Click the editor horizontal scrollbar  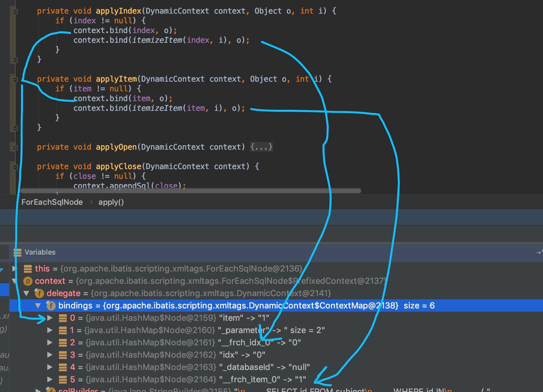click(190, 191)
